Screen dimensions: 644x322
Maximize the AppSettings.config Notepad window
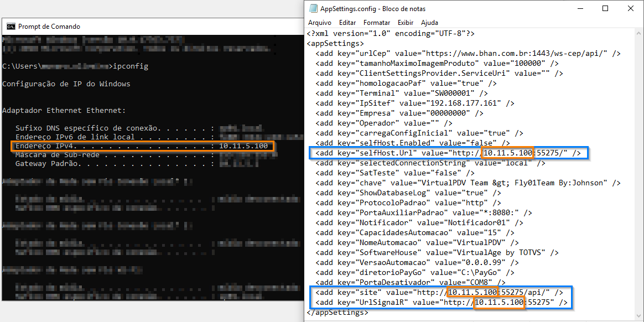605,8
